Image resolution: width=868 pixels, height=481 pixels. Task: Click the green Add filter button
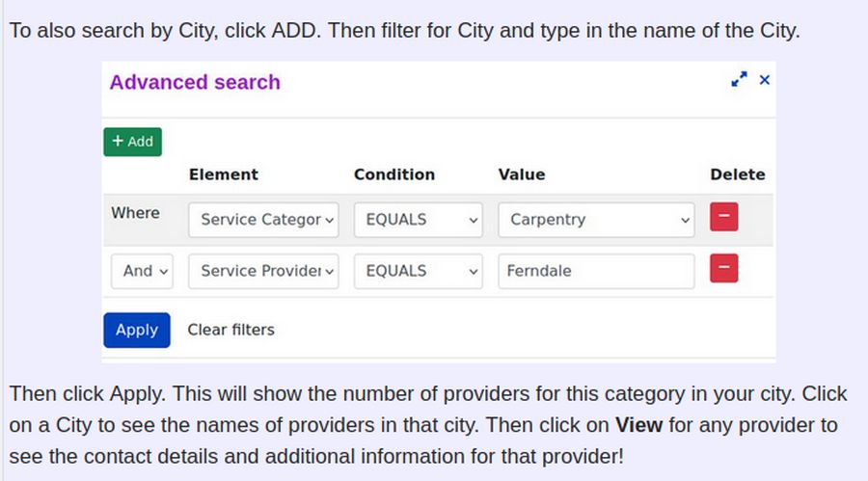[x=133, y=141]
